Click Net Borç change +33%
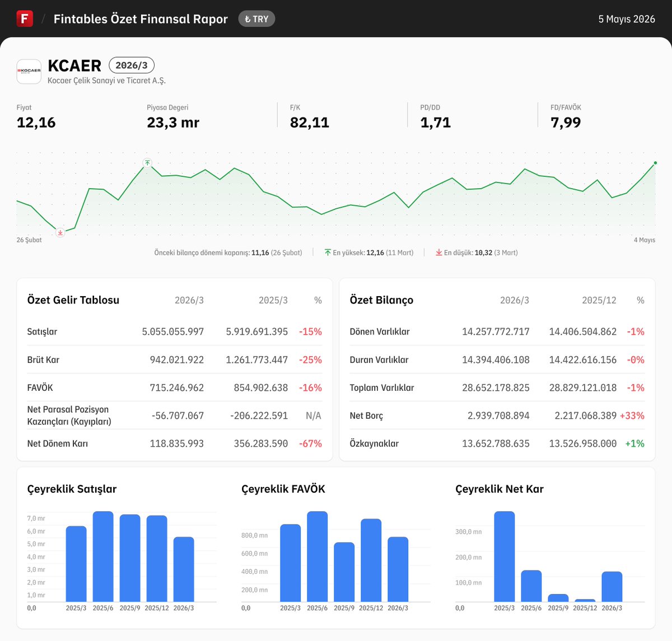This screenshot has height=641, width=672. coord(632,416)
